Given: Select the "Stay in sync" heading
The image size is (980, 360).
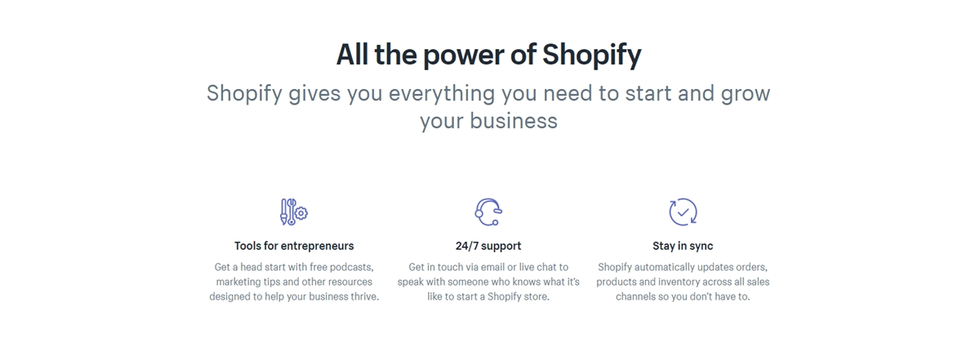Looking at the screenshot, I should click(683, 246).
